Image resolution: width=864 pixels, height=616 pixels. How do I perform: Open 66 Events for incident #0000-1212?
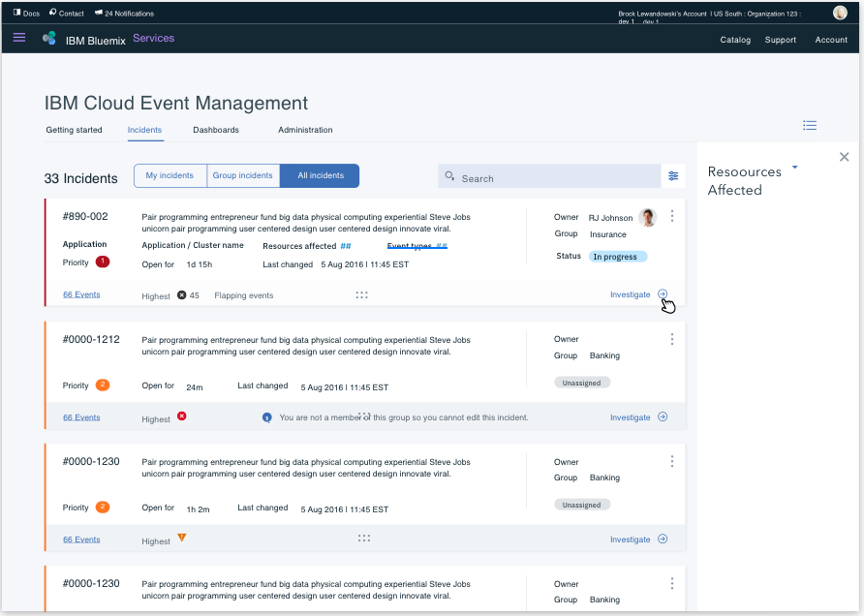(81, 417)
